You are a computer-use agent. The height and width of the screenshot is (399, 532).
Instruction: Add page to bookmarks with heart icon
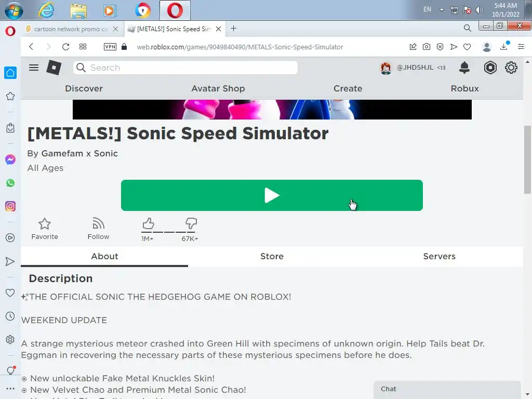pyautogui.click(x=467, y=47)
